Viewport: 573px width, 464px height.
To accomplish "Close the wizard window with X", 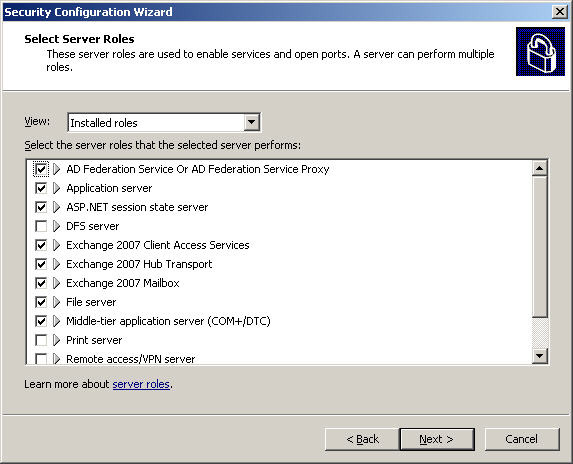I will click(x=560, y=12).
